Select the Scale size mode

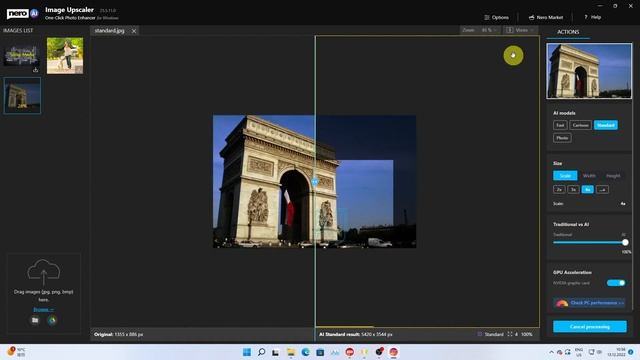(565, 176)
